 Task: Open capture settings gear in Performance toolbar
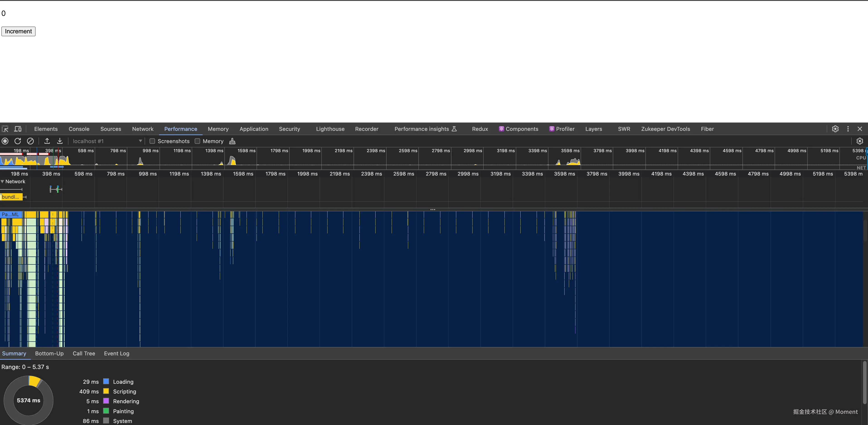point(860,141)
